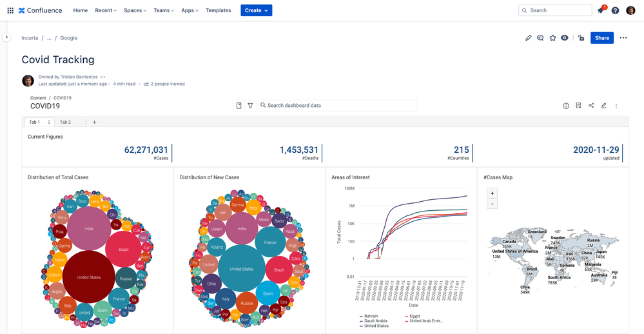Image resolution: width=644 pixels, height=334 pixels.
Task: Open the user profile avatar in header
Action: (630, 10)
